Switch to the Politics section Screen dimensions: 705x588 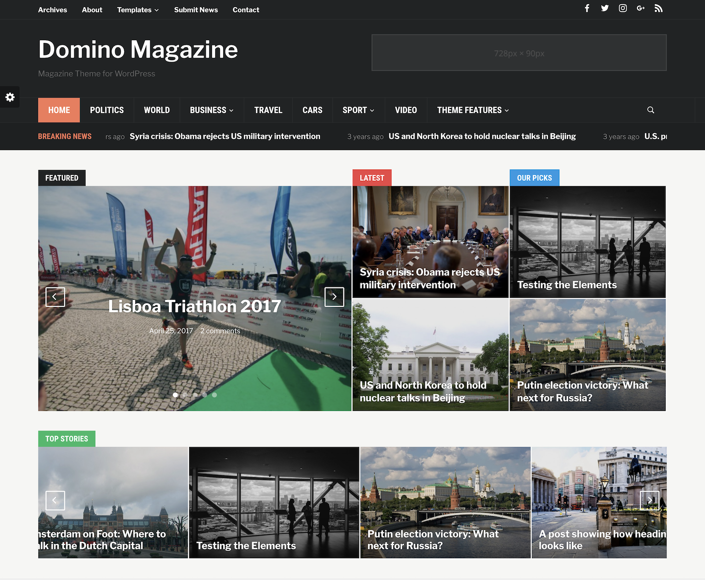click(107, 110)
